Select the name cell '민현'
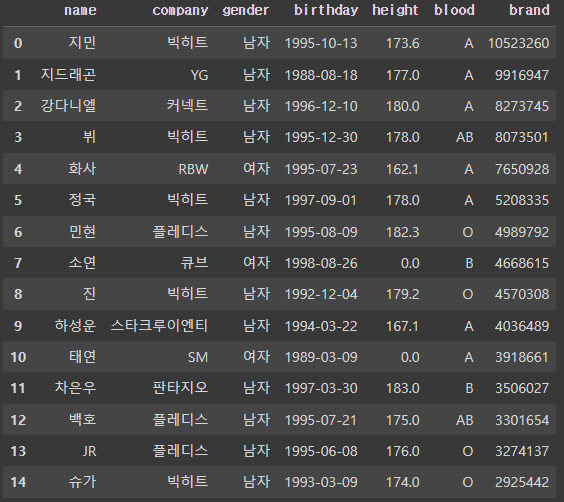 point(82,232)
